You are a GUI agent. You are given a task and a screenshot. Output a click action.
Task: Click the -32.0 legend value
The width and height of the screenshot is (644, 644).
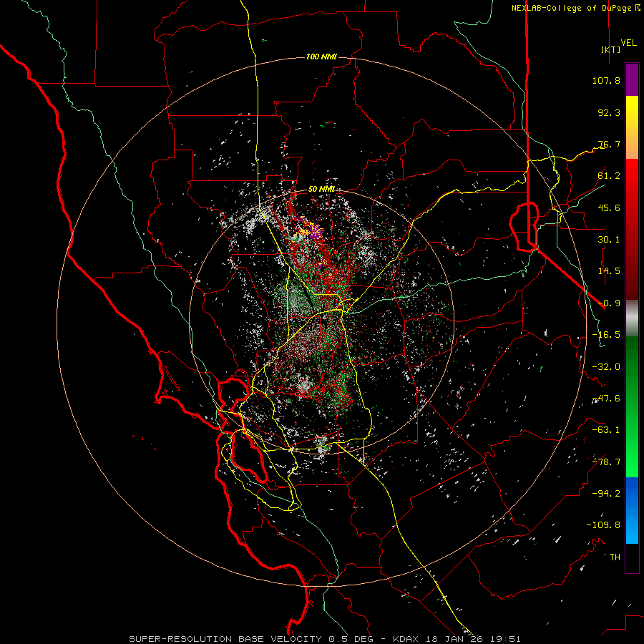[x=606, y=367]
